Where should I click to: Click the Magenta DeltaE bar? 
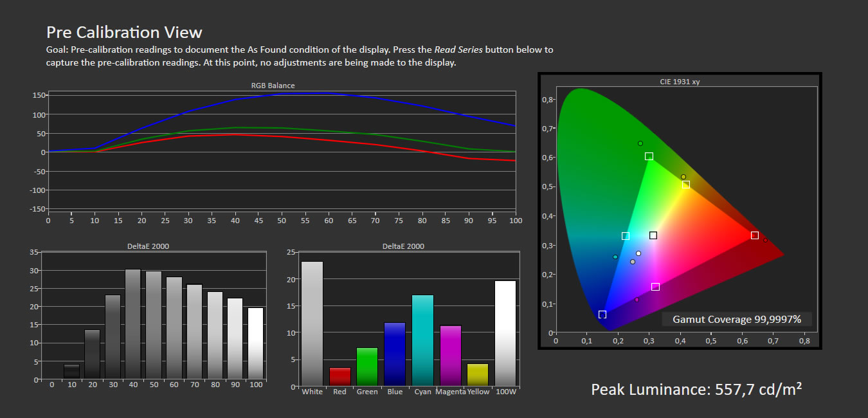pyautogui.click(x=450, y=356)
